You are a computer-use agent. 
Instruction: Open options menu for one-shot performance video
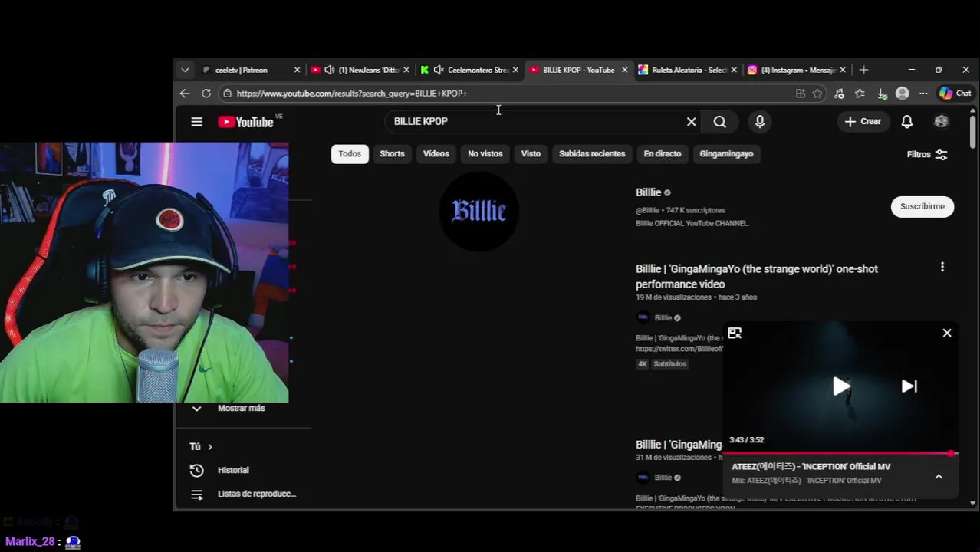click(x=942, y=267)
